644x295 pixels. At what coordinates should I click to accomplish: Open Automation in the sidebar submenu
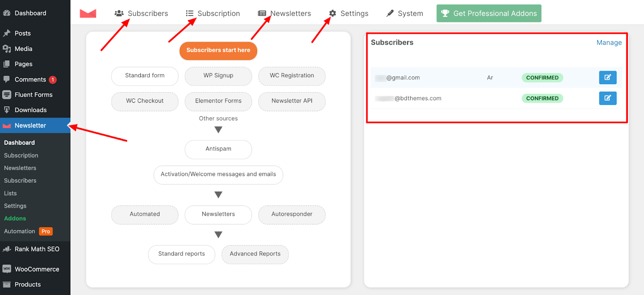click(x=20, y=231)
